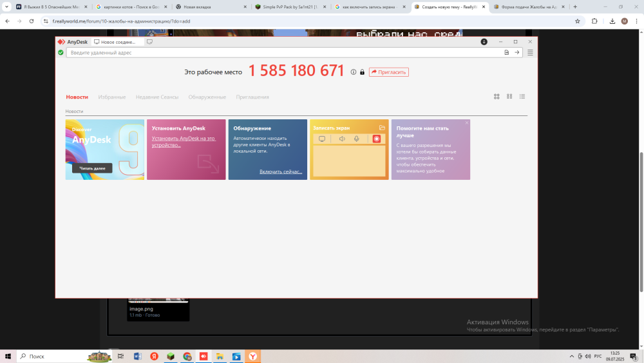Reload the browser page
Viewport: 644px width, 363px height.
(x=31, y=21)
